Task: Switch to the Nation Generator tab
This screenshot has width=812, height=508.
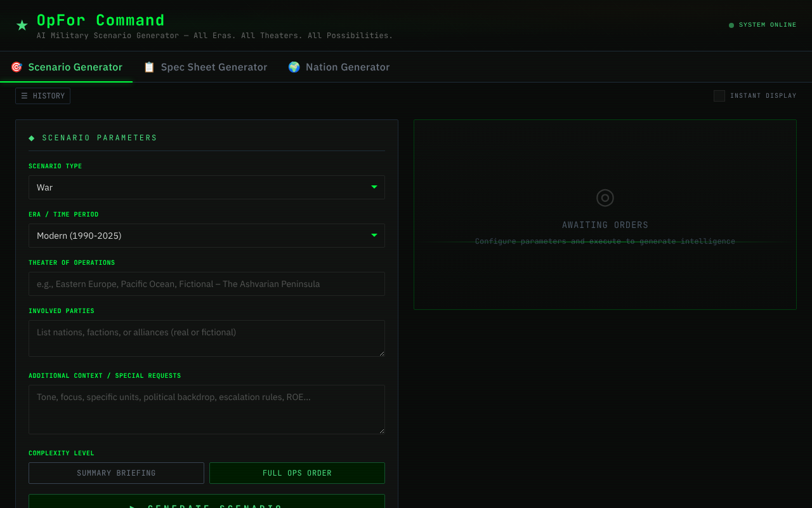Action: tap(348, 67)
